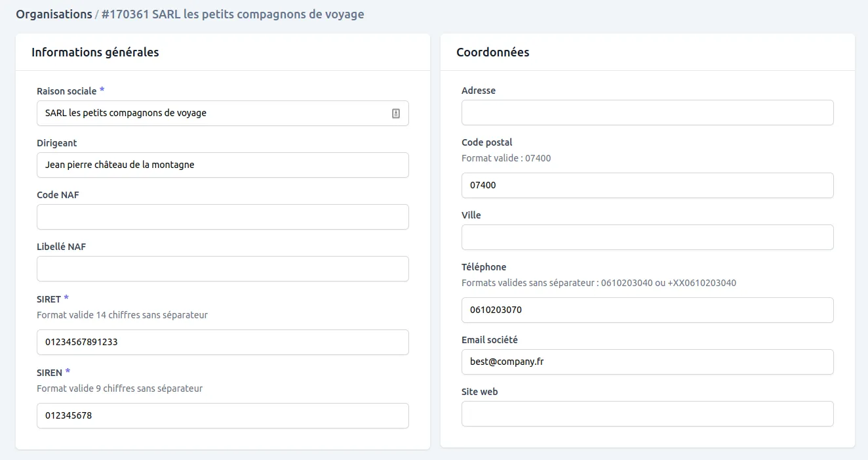Focus the Dirigeant input field
The image size is (868, 460).
[222, 165]
